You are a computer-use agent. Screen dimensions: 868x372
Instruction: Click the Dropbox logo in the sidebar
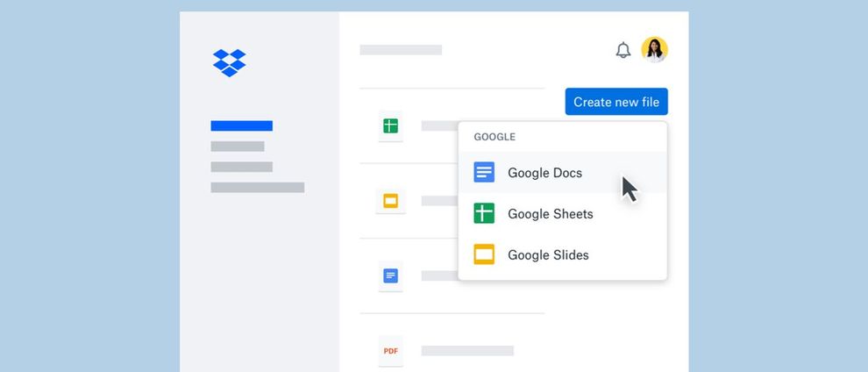[229, 62]
